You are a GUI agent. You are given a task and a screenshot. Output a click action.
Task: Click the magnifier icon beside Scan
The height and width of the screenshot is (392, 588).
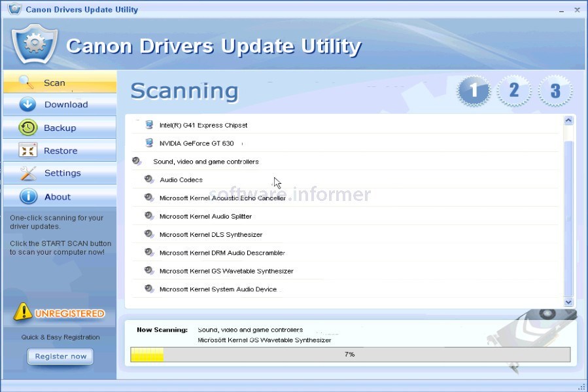pos(26,82)
